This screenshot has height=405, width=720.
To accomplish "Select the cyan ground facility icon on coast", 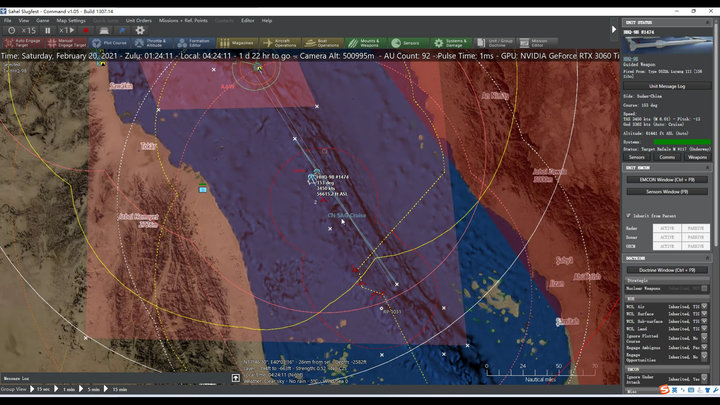I will pos(202,188).
